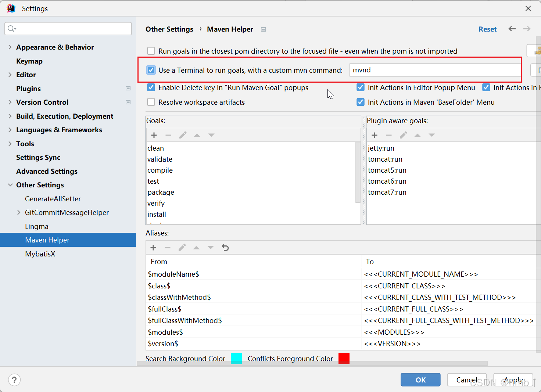Expand Version Control section
The width and height of the screenshot is (541, 392).
[x=10, y=102]
